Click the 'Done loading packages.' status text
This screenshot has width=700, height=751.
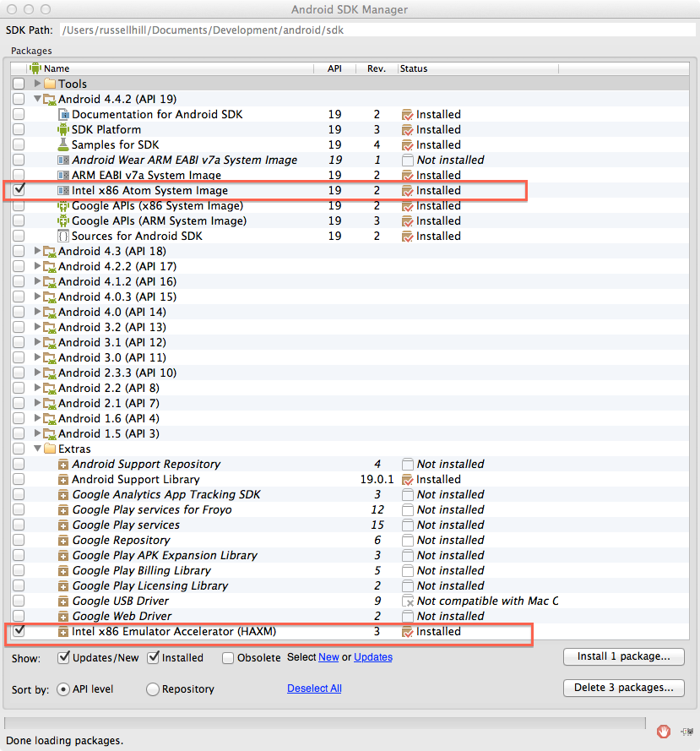[65, 741]
